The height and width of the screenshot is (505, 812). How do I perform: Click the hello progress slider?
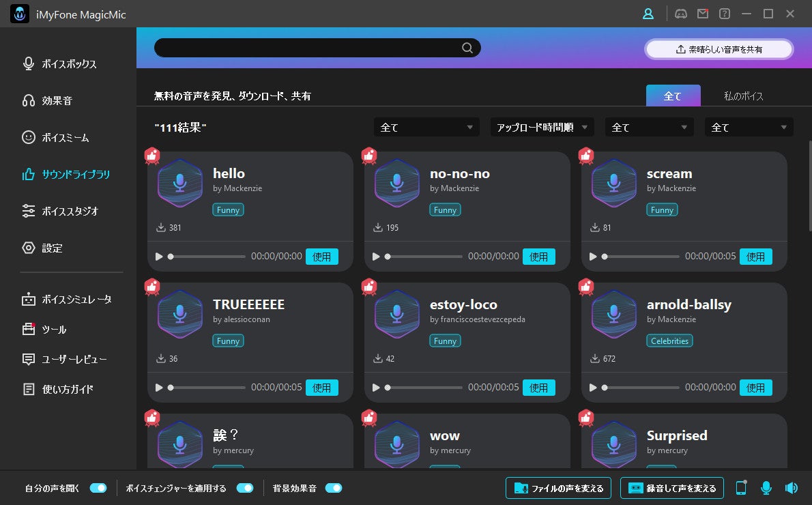click(x=207, y=257)
